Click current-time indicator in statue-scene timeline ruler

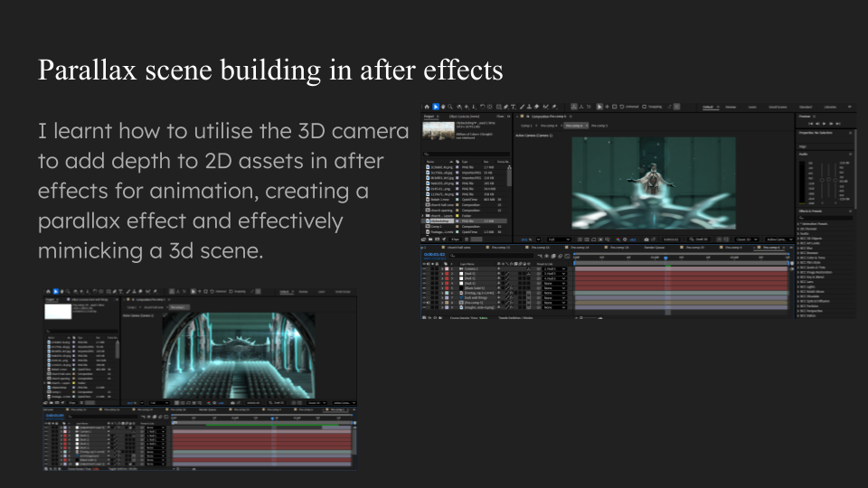(665, 258)
